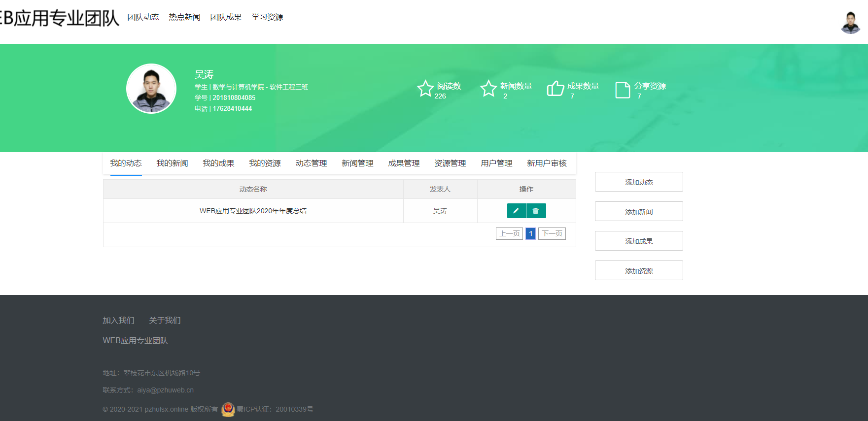Click the 添加新闻 button

[639, 211]
